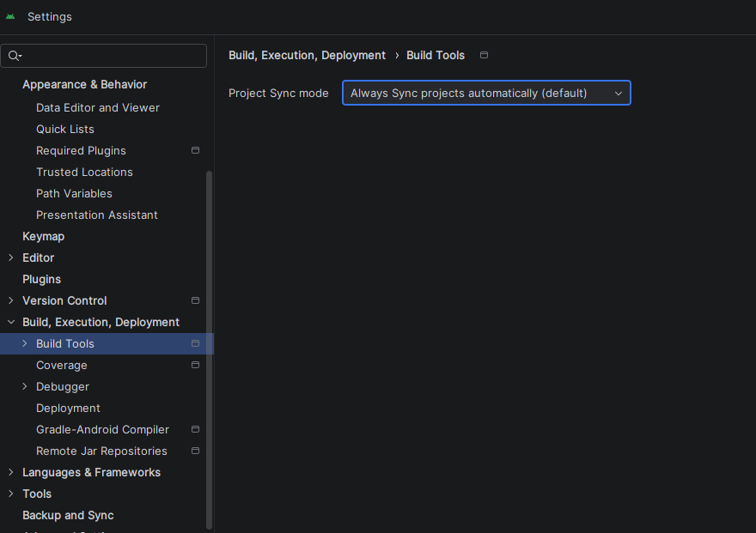Select the Version Control label
Viewport: 756px width, 533px height.
[x=64, y=300]
